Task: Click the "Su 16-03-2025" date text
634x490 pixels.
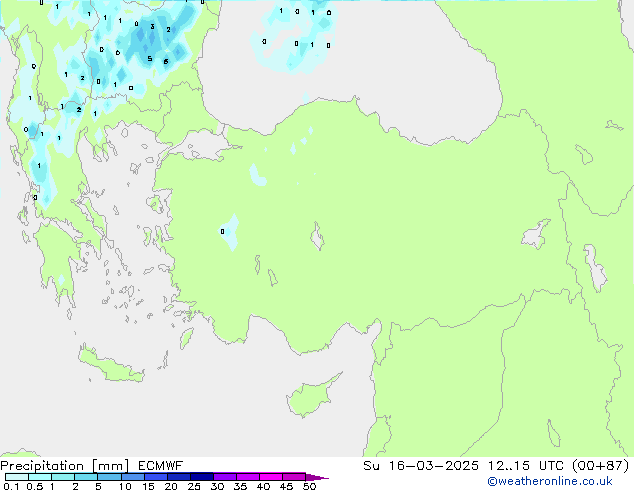Action: click(421, 466)
